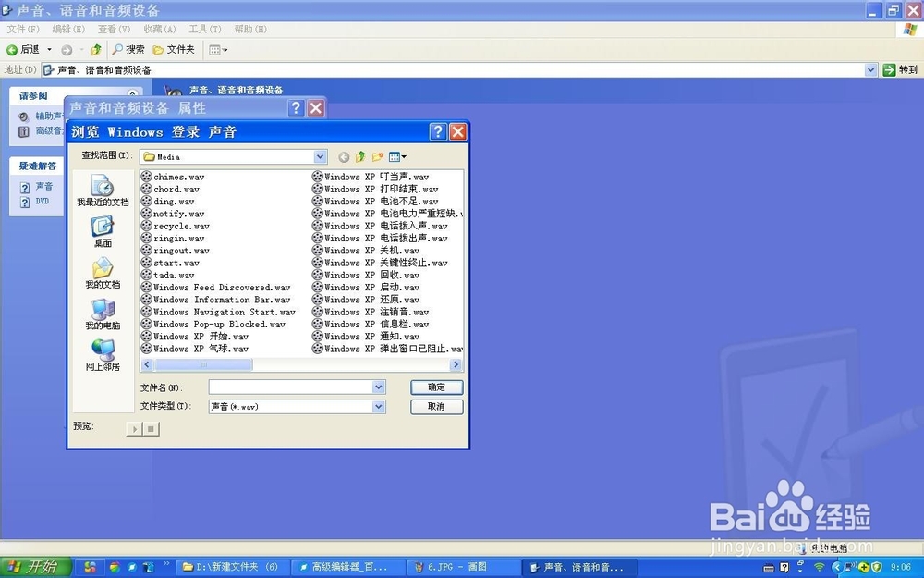
Task: Click 取消 button in browse dialog
Action: [x=437, y=407]
